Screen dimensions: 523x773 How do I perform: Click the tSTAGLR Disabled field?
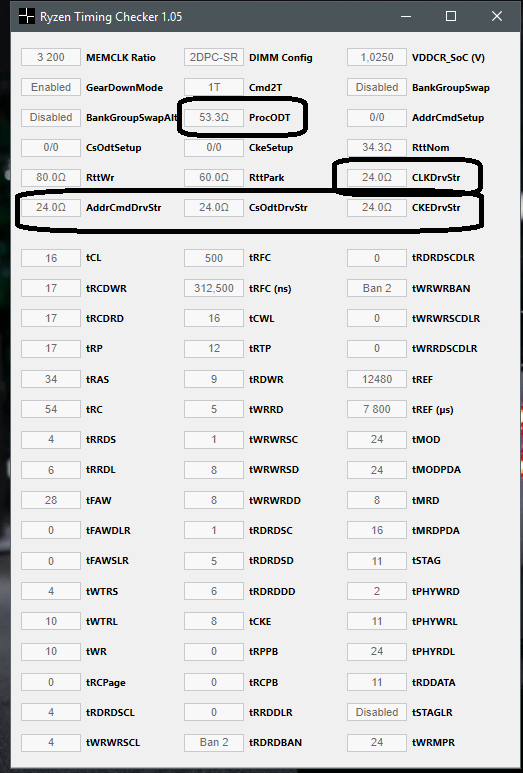(377, 712)
